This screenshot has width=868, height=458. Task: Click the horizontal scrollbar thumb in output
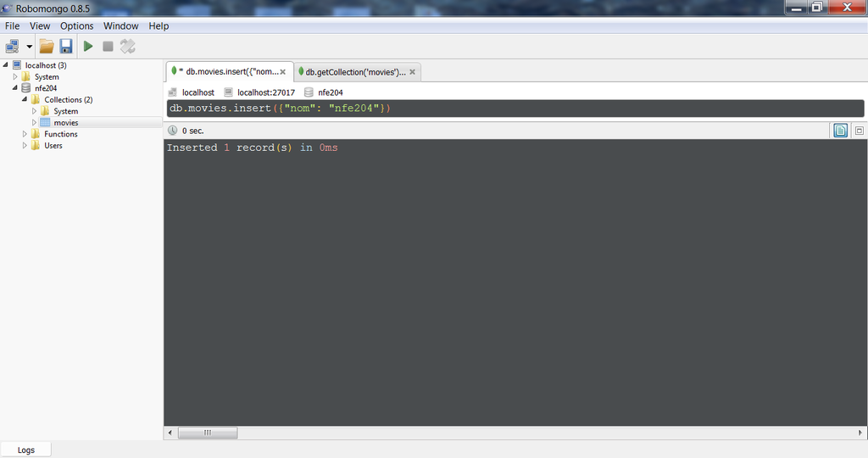pyautogui.click(x=207, y=433)
